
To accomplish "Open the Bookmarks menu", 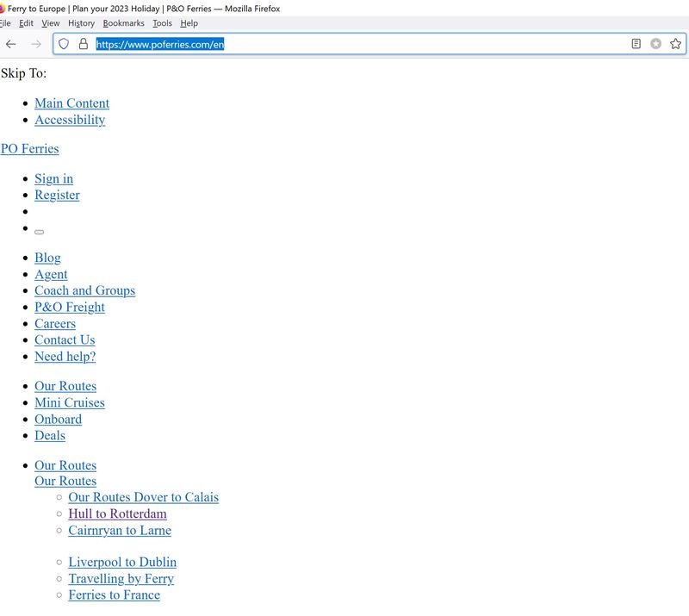I will coord(123,23).
